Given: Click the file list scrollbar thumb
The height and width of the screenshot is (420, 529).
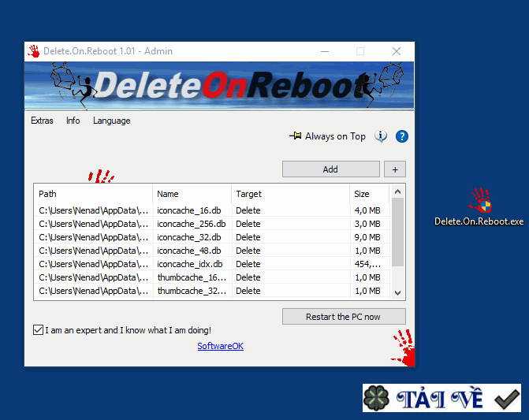Looking at the screenshot, I should [x=398, y=232].
